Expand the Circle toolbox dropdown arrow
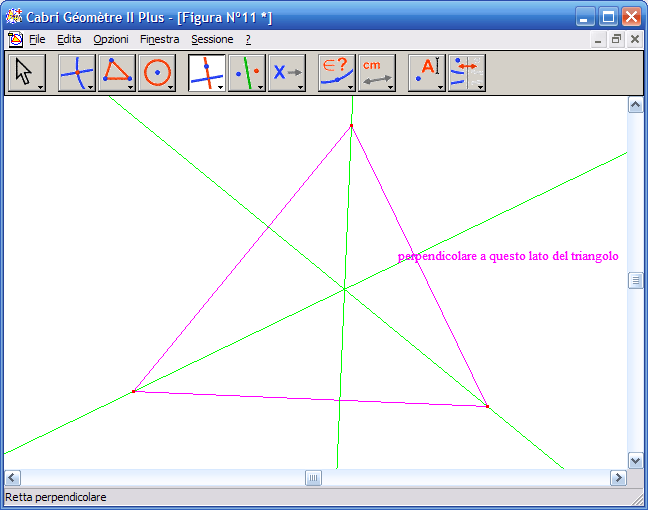The width and height of the screenshot is (648, 510). click(171, 87)
